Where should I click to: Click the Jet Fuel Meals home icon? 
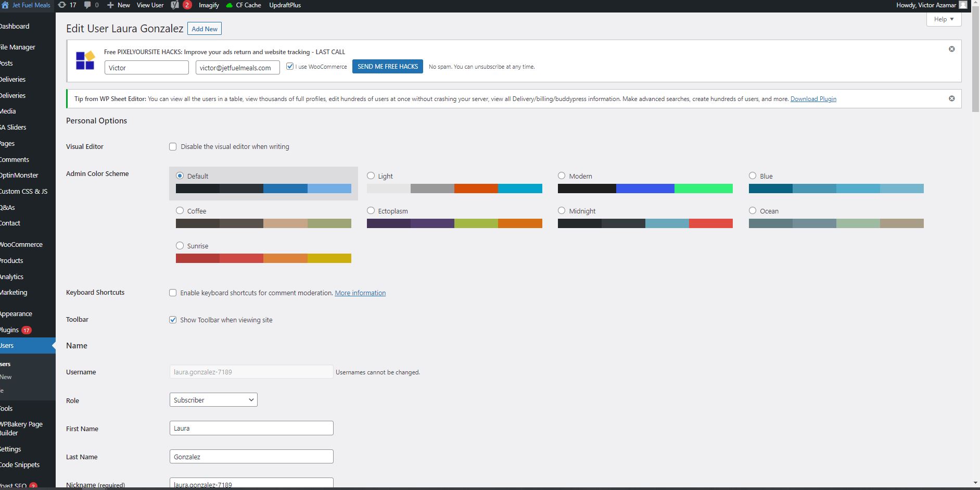(x=5, y=5)
